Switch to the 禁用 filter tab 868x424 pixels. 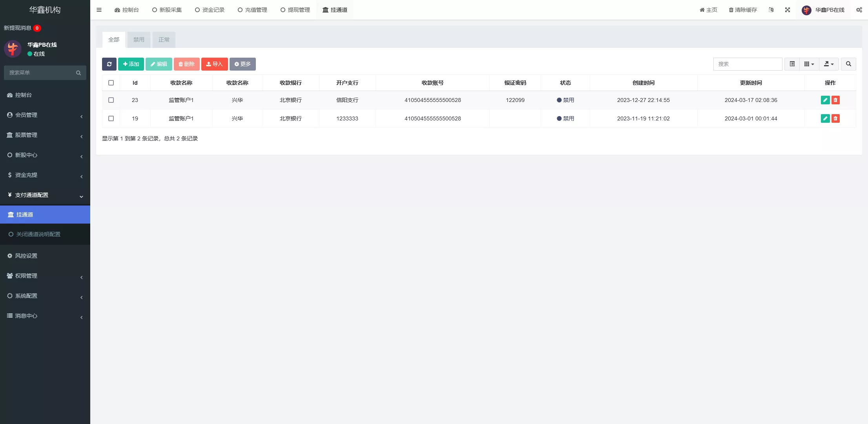tap(139, 40)
